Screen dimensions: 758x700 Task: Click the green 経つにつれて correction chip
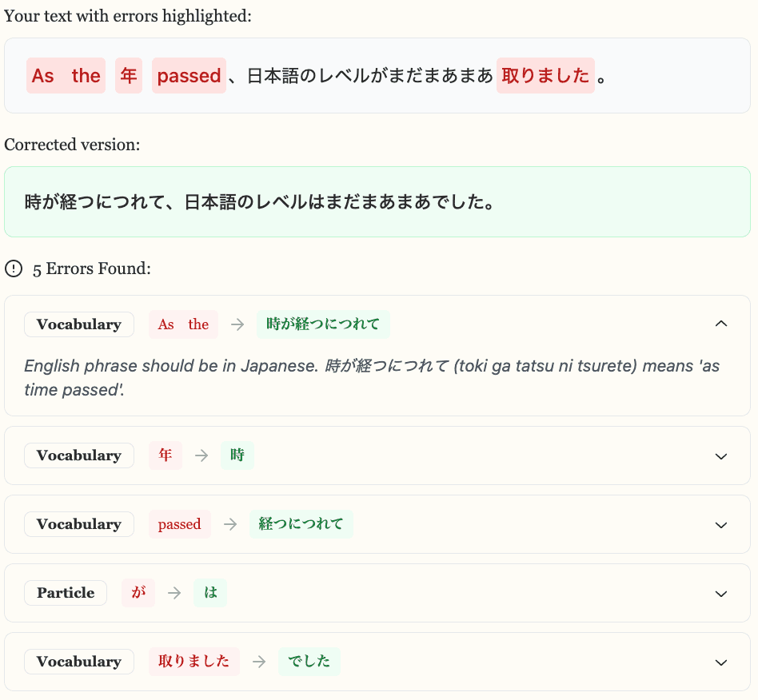coord(301,524)
